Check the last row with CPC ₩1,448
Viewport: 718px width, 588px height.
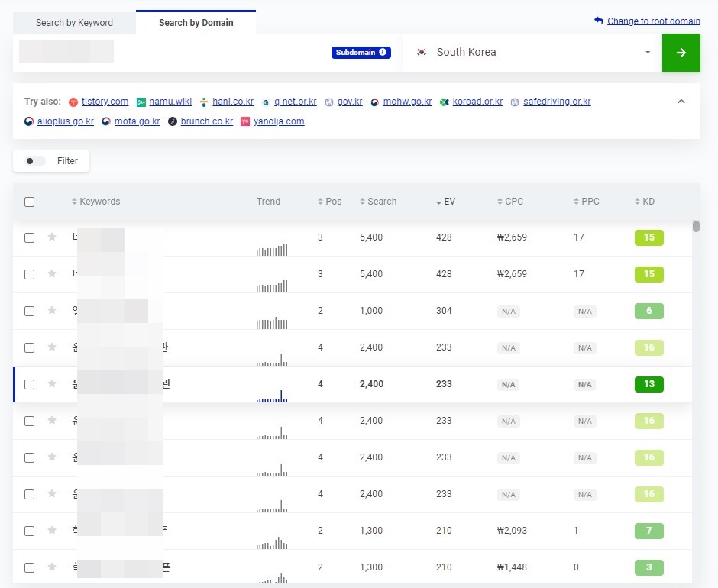point(29,567)
